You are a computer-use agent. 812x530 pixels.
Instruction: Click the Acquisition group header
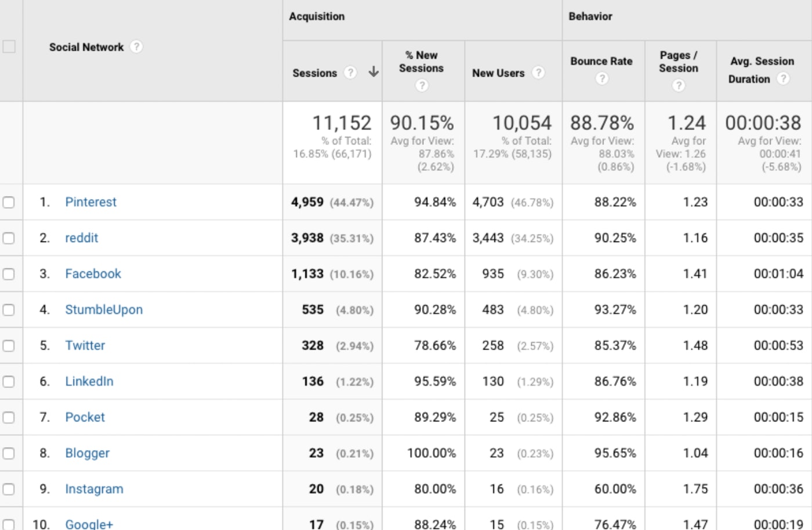[x=317, y=16]
